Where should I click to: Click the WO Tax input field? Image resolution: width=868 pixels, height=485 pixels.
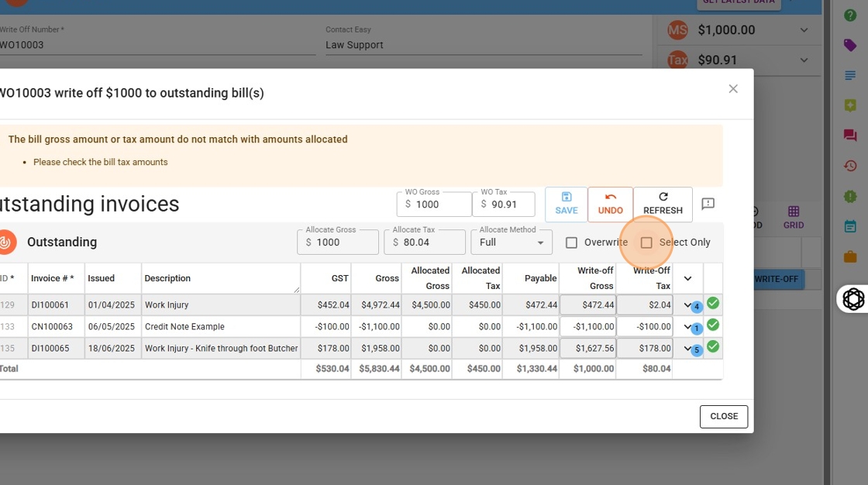[x=504, y=204]
